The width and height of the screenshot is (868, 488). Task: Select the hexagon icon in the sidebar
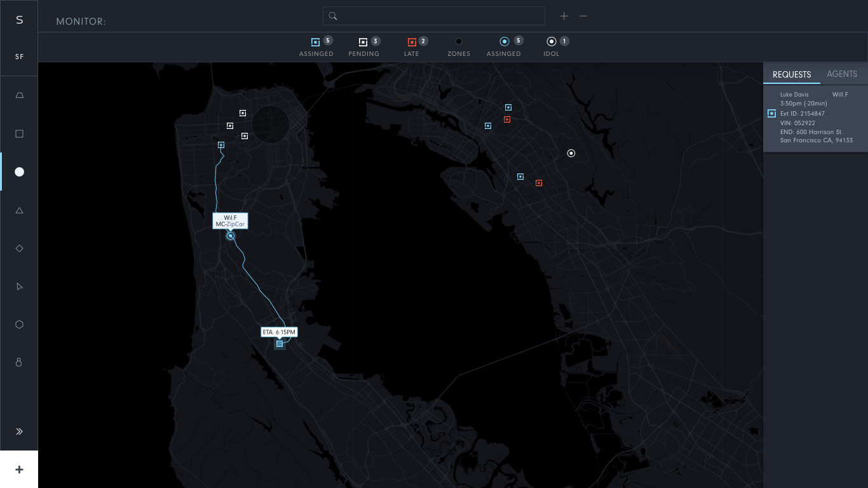[19, 324]
